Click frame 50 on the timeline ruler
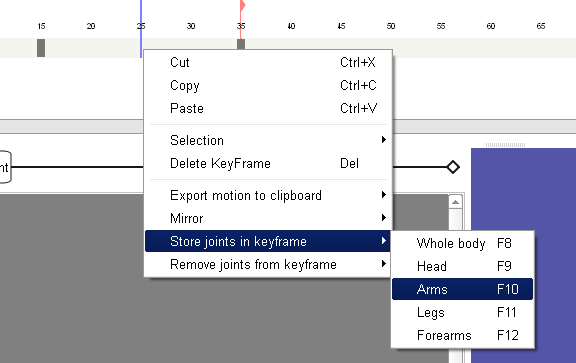The image size is (576, 363). pyautogui.click(x=391, y=26)
